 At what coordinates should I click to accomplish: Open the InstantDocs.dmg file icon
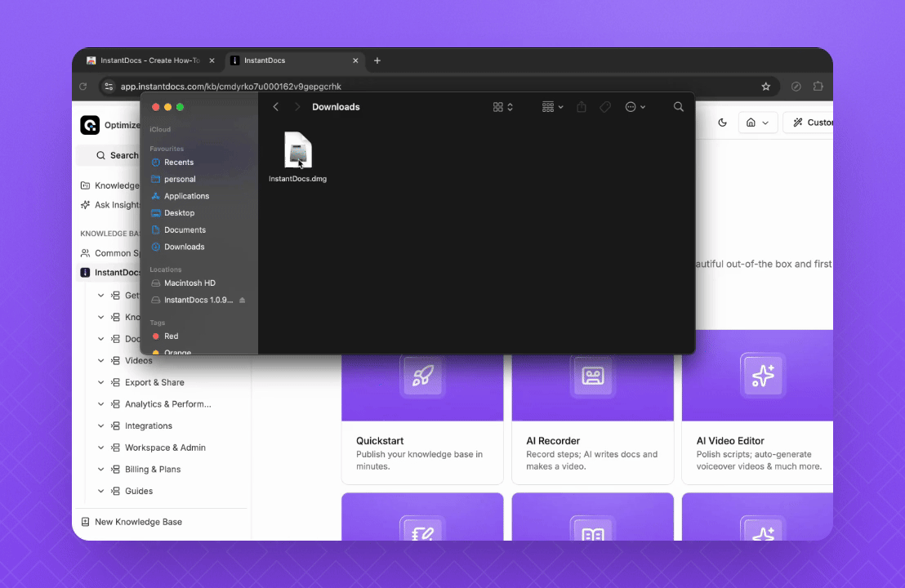pos(298,150)
